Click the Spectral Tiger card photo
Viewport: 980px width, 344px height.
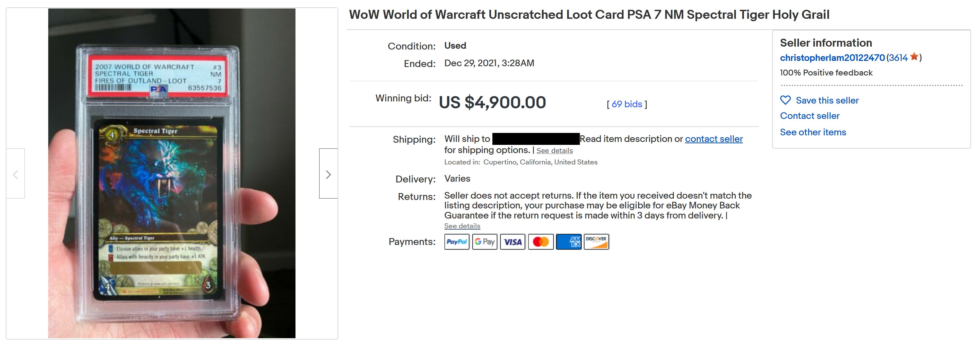tap(171, 173)
